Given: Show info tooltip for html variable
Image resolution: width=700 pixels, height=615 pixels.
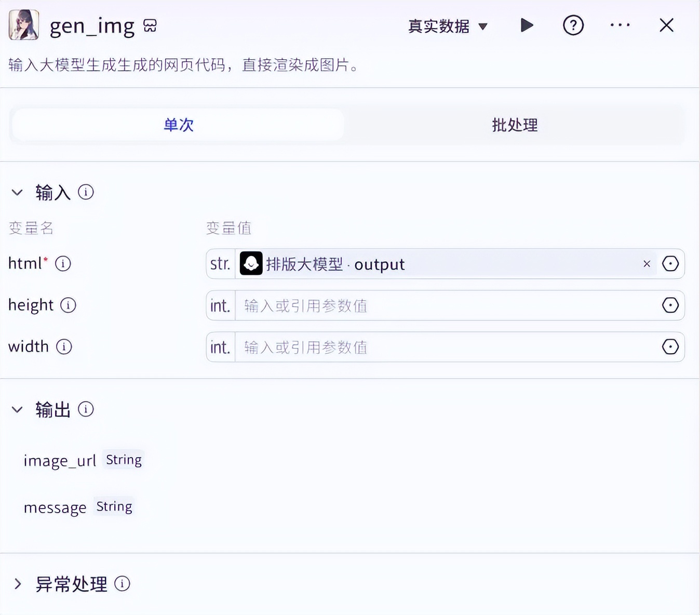Looking at the screenshot, I should [x=63, y=264].
